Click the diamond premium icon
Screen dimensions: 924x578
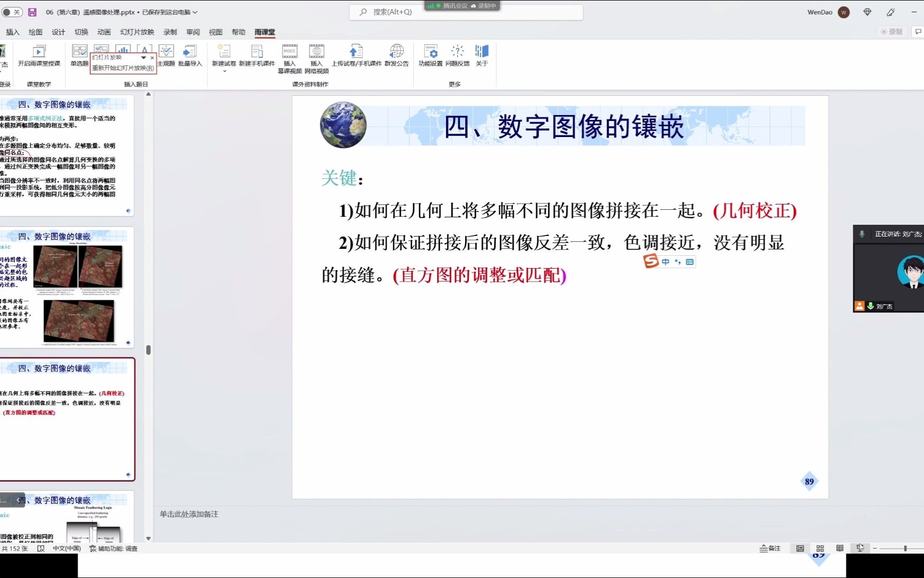click(x=867, y=12)
